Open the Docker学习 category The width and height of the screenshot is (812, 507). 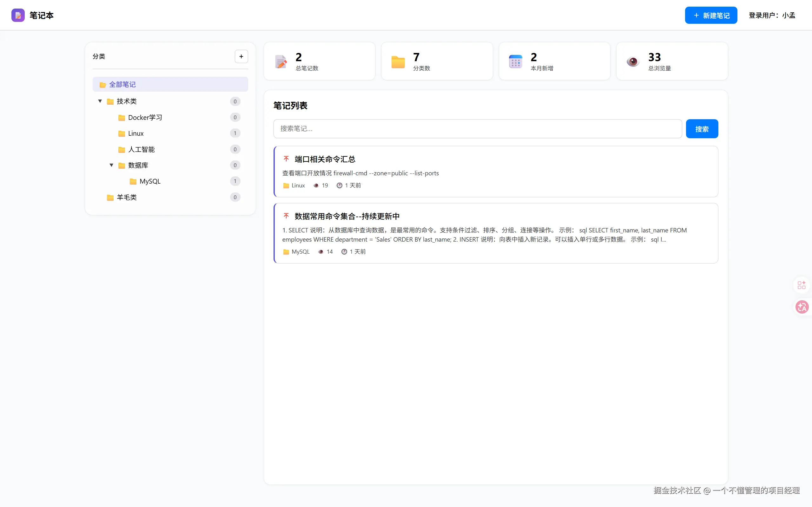click(145, 117)
